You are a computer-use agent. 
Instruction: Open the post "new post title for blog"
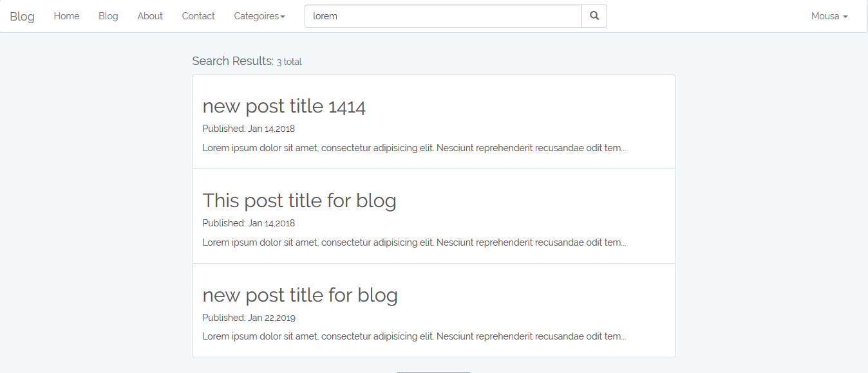(300, 295)
